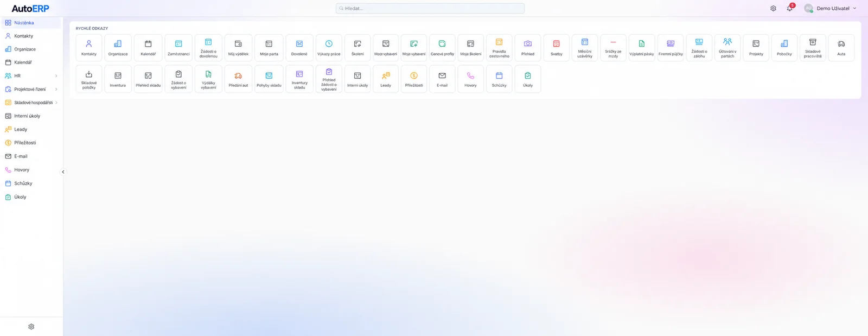Image resolution: width=868 pixels, height=336 pixels.
Task: Open settings gear in the top header
Action: coord(773,8)
